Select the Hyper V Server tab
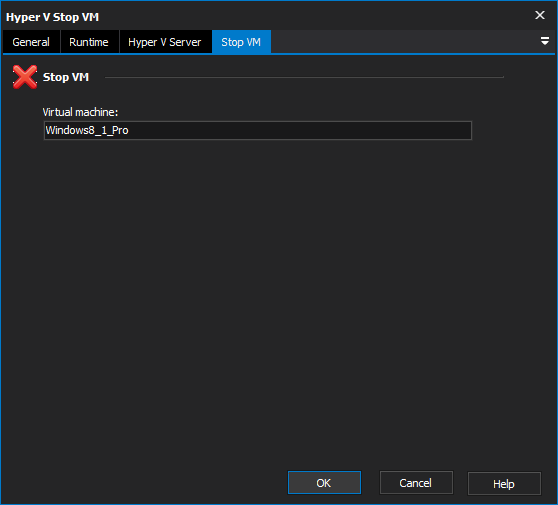 [165, 42]
